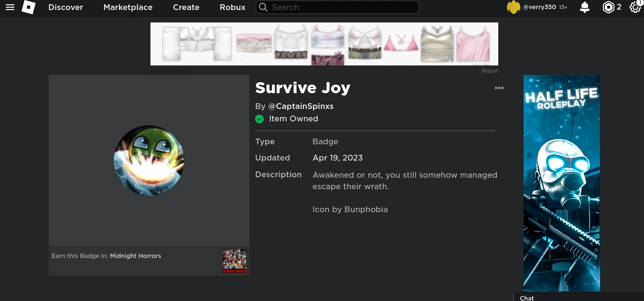The width and height of the screenshot is (644, 301).
Task: Open the Create section
Action: click(x=186, y=7)
